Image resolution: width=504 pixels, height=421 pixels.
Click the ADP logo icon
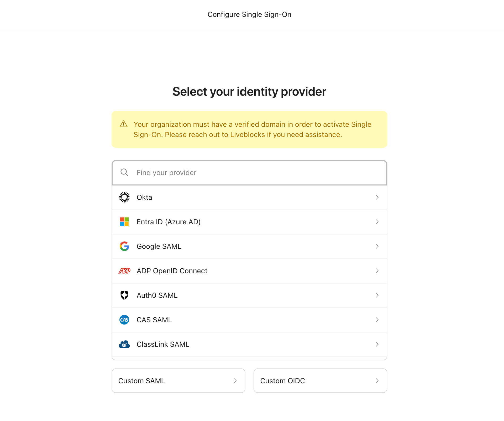pyautogui.click(x=124, y=271)
